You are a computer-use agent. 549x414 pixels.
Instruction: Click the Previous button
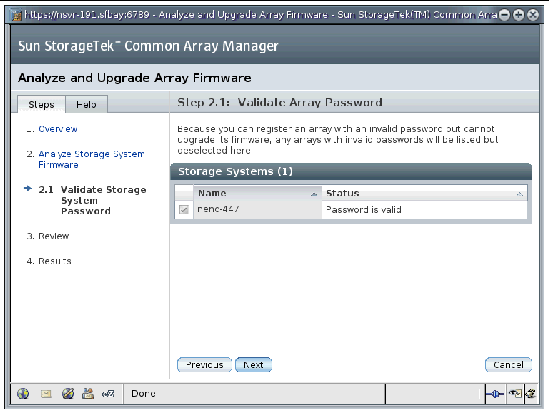click(204, 365)
